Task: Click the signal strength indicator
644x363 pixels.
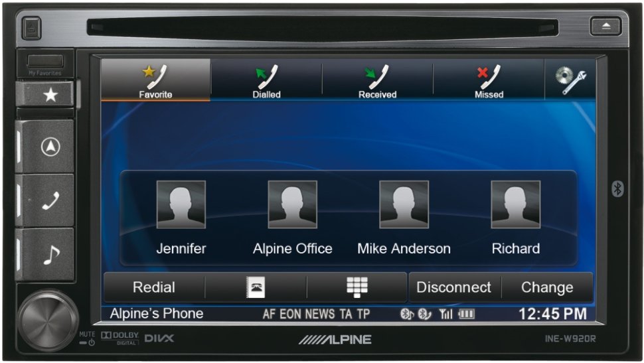Action: pos(445,314)
